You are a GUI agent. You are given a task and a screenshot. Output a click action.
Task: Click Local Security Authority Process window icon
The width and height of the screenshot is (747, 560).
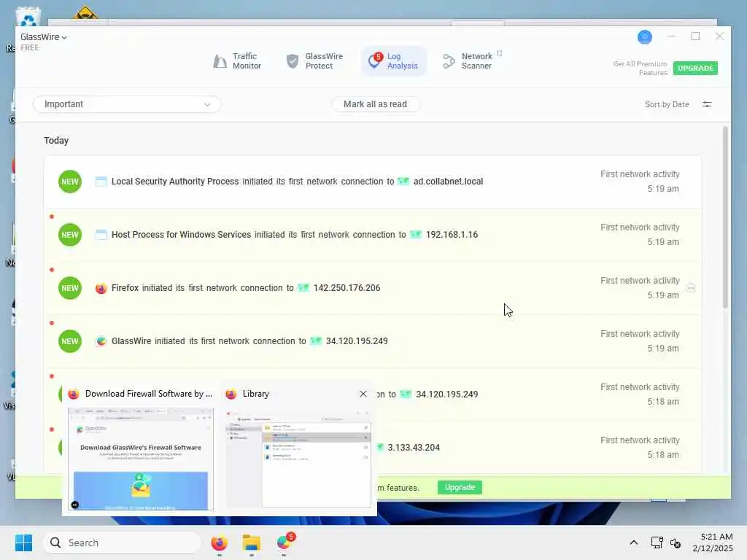101,182
